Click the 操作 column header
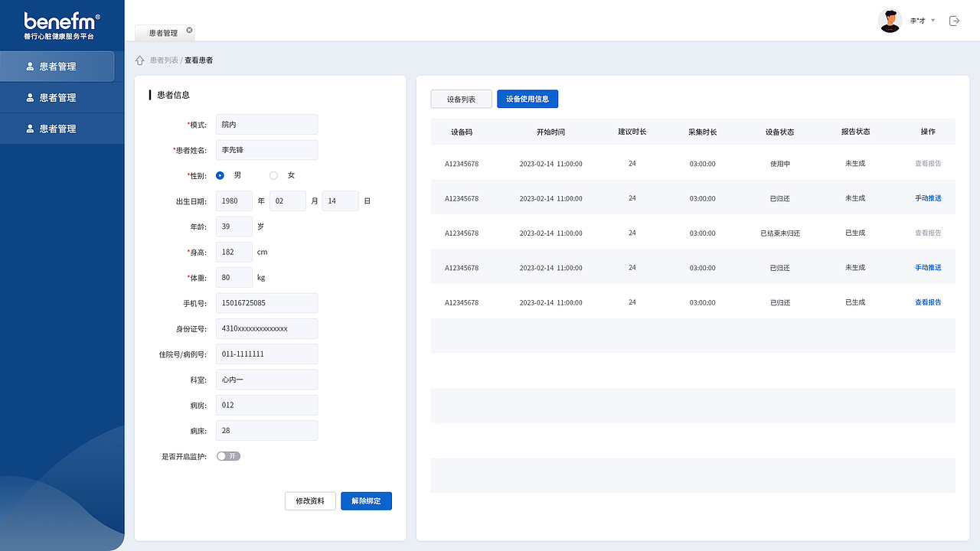This screenshot has height=551, width=980. [928, 132]
